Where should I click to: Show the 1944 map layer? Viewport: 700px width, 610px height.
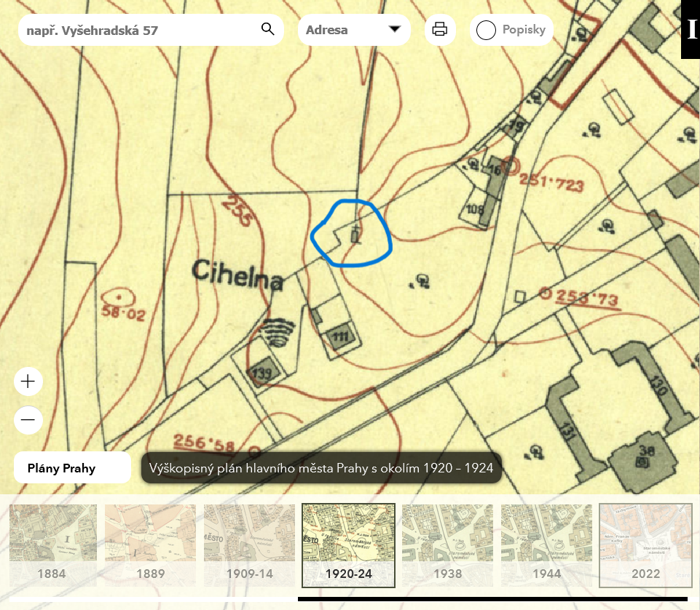pos(546,545)
